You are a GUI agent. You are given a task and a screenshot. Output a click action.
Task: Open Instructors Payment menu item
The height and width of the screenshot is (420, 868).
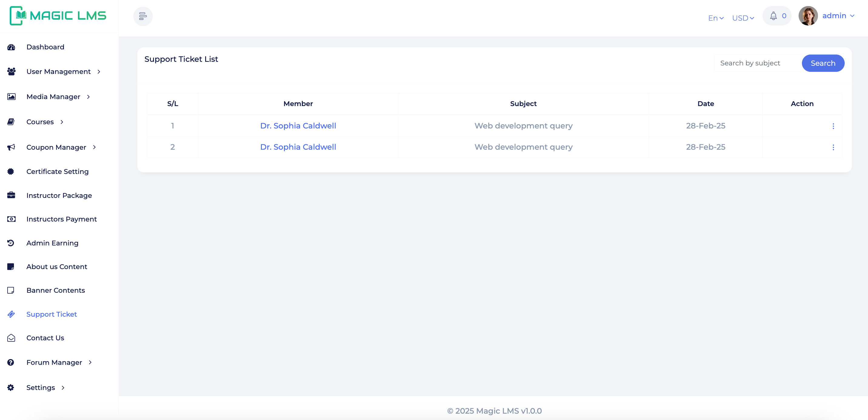[x=61, y=219]
